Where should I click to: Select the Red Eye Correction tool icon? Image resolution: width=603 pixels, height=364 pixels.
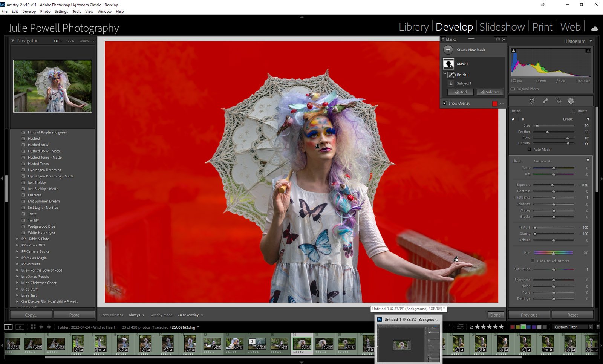click(559, 101)
